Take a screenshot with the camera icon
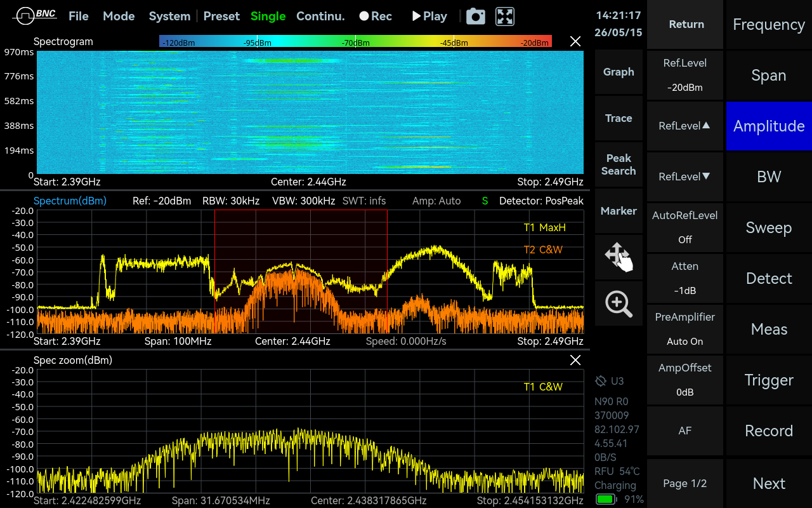The image size is (812, 508). point(476,17)
